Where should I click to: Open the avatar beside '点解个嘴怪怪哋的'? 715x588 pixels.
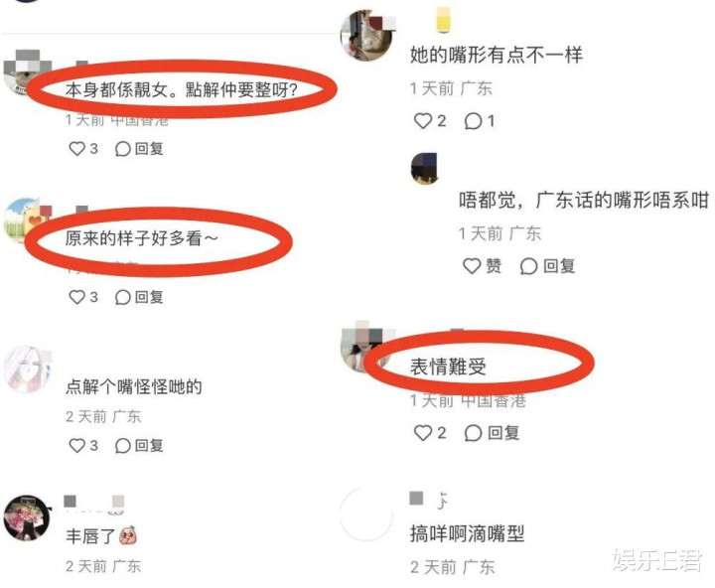coord(27,369)
